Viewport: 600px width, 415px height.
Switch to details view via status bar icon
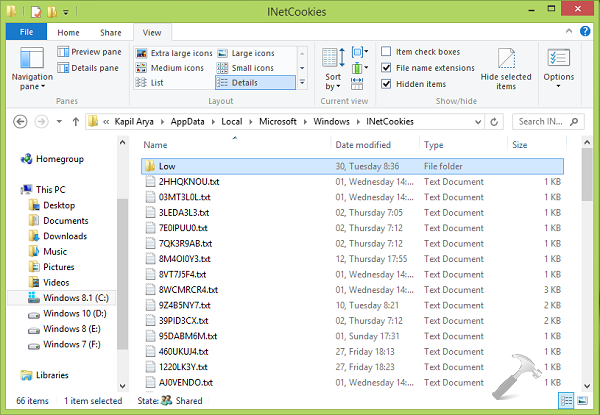point(566,400)
